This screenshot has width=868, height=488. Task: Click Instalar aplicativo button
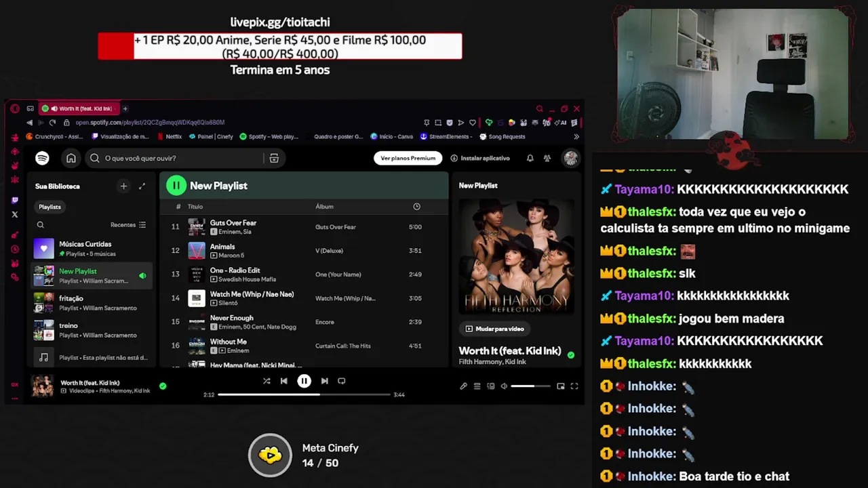[480, 158]
